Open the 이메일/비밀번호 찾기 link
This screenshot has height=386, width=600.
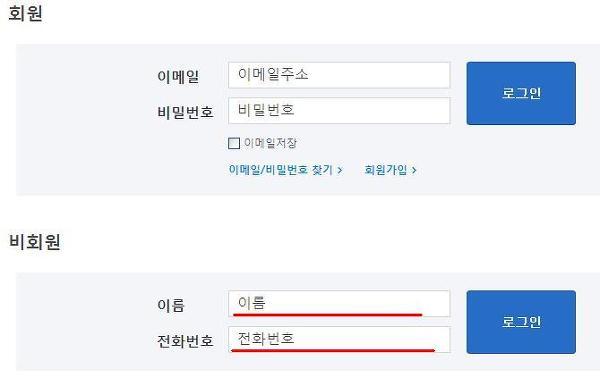tap(280, 170)
